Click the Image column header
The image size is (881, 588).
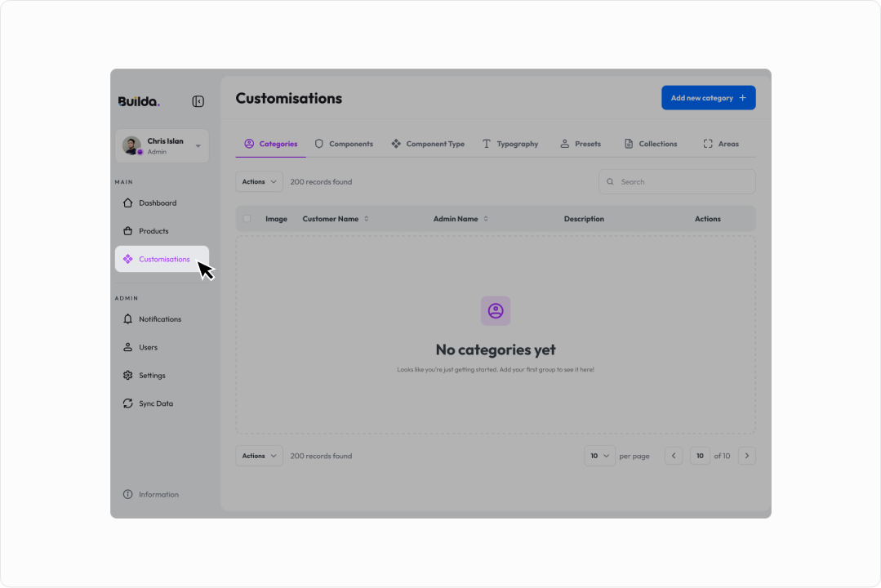(277, 219)
